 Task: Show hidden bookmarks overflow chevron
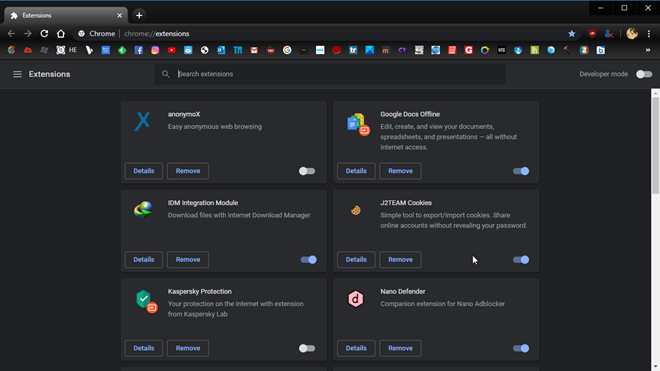coord(648,50)
